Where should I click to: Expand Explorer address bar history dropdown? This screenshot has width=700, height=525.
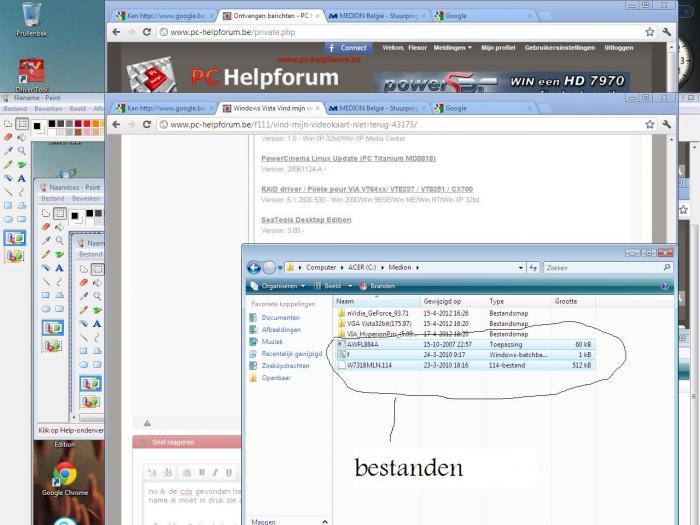[x=521, y=268]
